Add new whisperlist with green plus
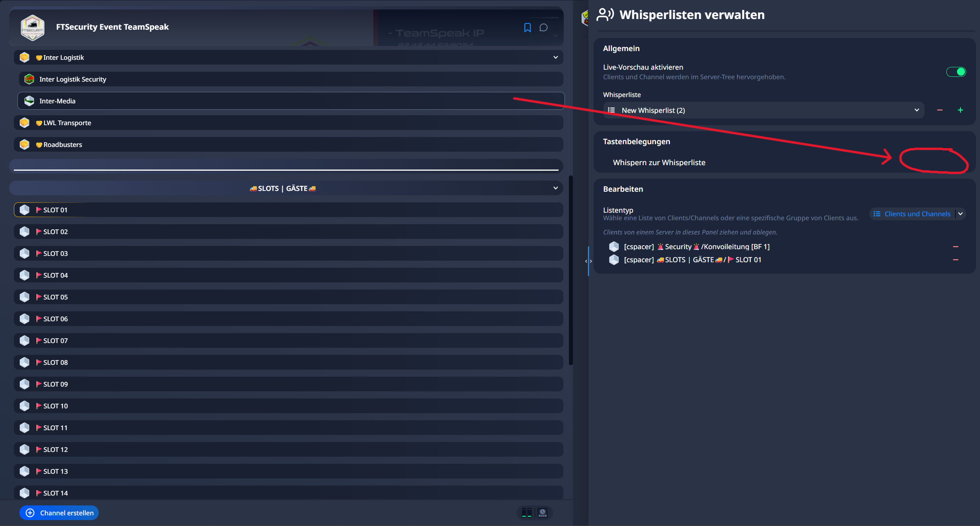Screen dimensions: 980x526 (960, 110)
